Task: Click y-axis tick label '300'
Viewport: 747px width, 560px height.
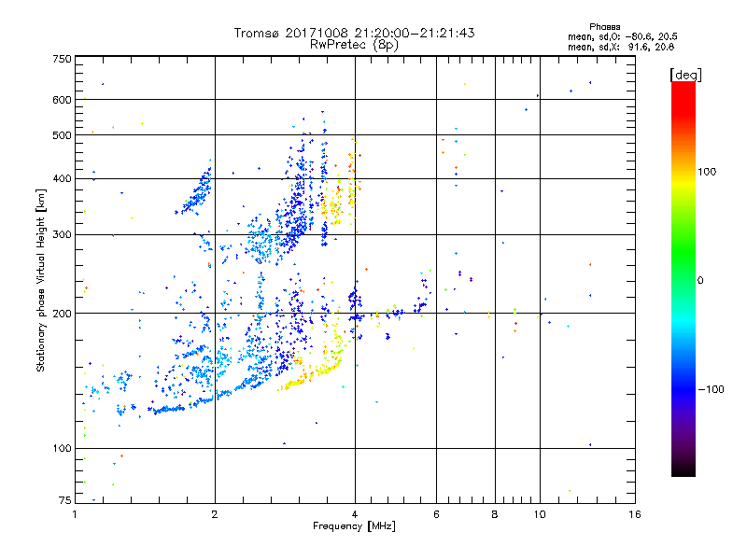Action: [x=62, y=235]
